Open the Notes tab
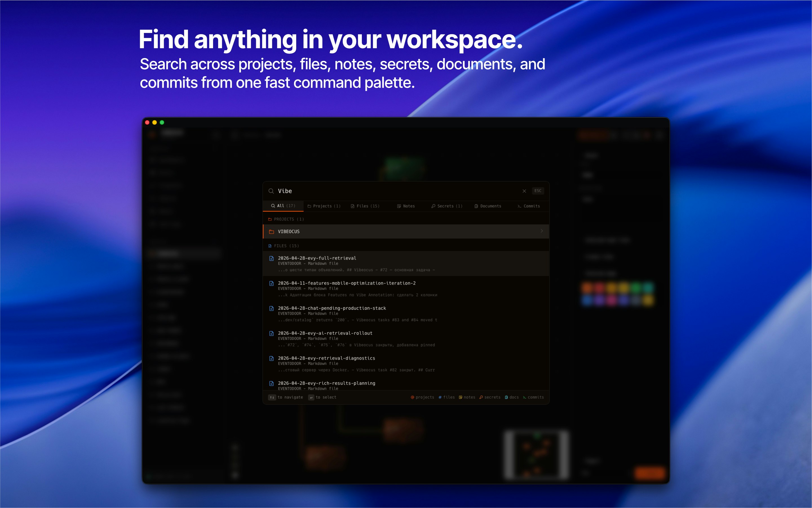812x508 pixels. click(x=406, y=206)
